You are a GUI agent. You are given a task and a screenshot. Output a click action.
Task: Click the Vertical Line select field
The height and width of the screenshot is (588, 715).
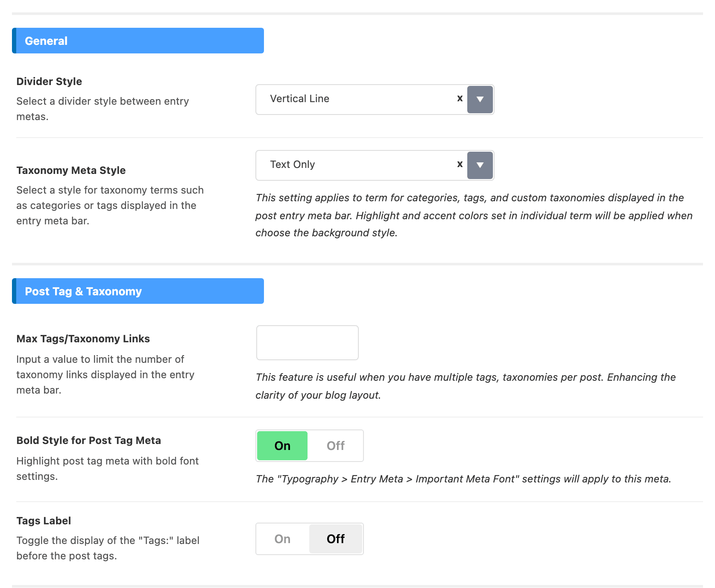tap(375, 100)
